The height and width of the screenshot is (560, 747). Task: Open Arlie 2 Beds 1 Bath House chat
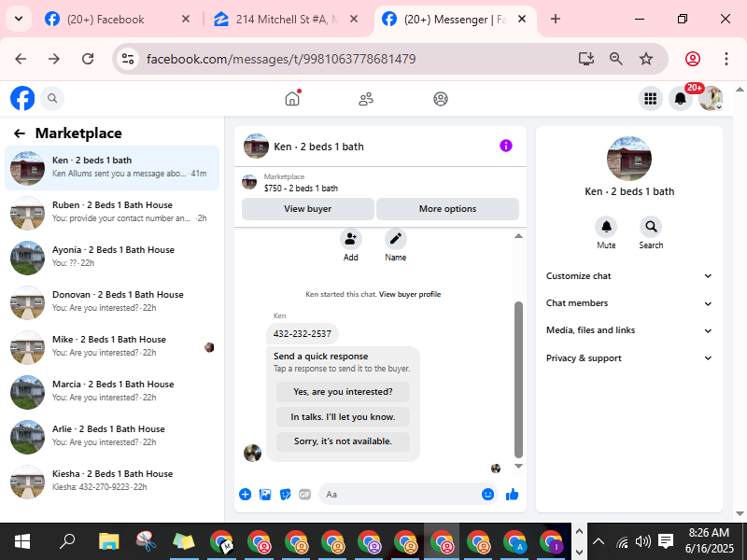112,436
